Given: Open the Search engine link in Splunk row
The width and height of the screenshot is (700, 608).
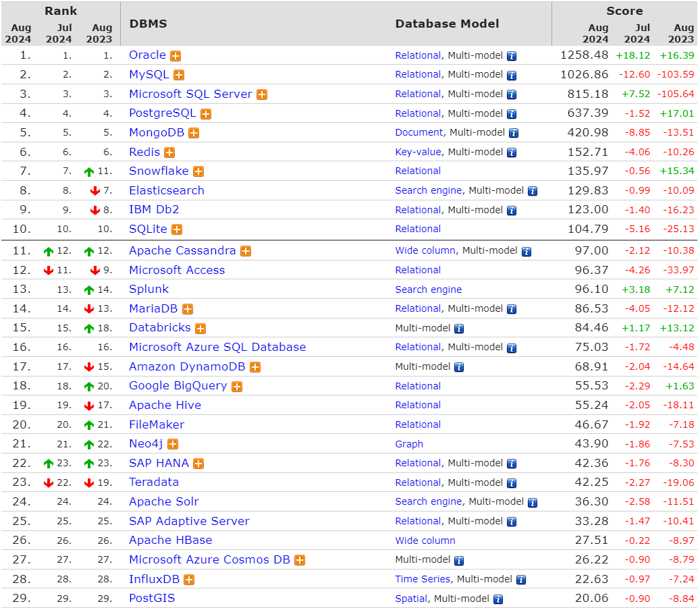Looking at the screenshot, I should click(x=429, y=289).
